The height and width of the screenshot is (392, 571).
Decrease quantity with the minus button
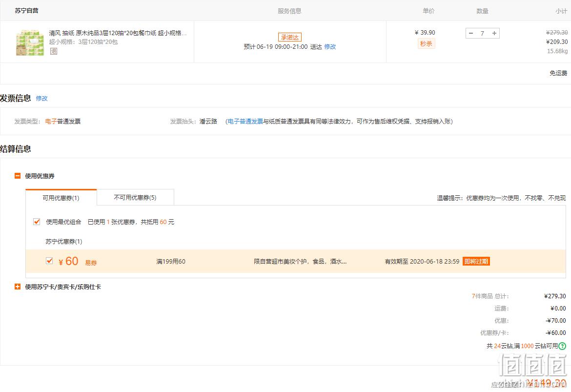click(471, 33)
